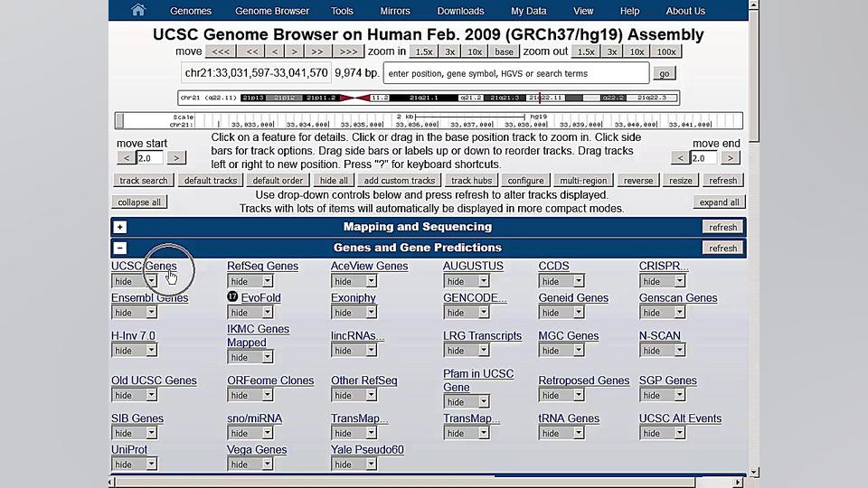
Task: Click the vertical scrollbar down arrow
Action: pyautogui.click(x=754, y=473)
